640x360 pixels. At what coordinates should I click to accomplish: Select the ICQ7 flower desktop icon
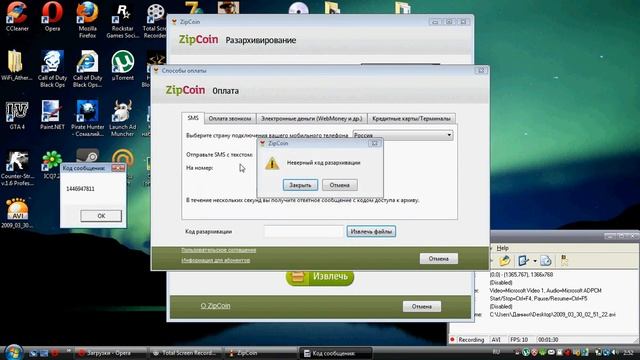[x=52, y=163]
